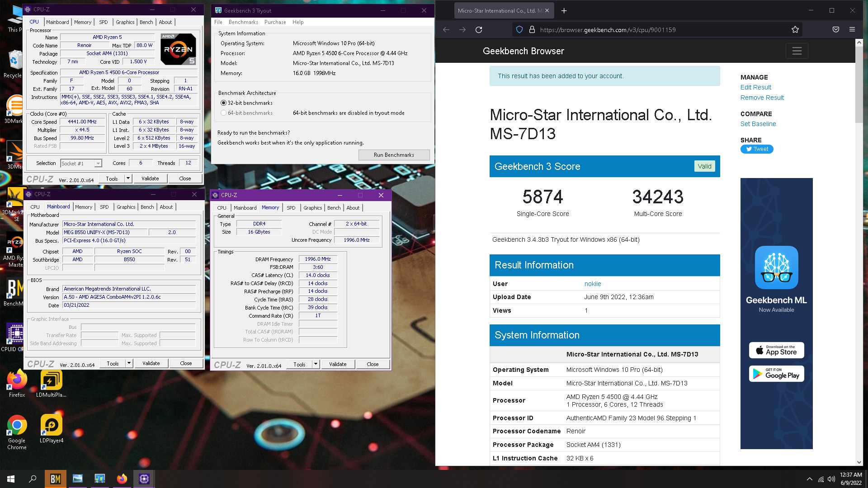
Task: Click Download on the App Store badge
Action: pos(776,350)
